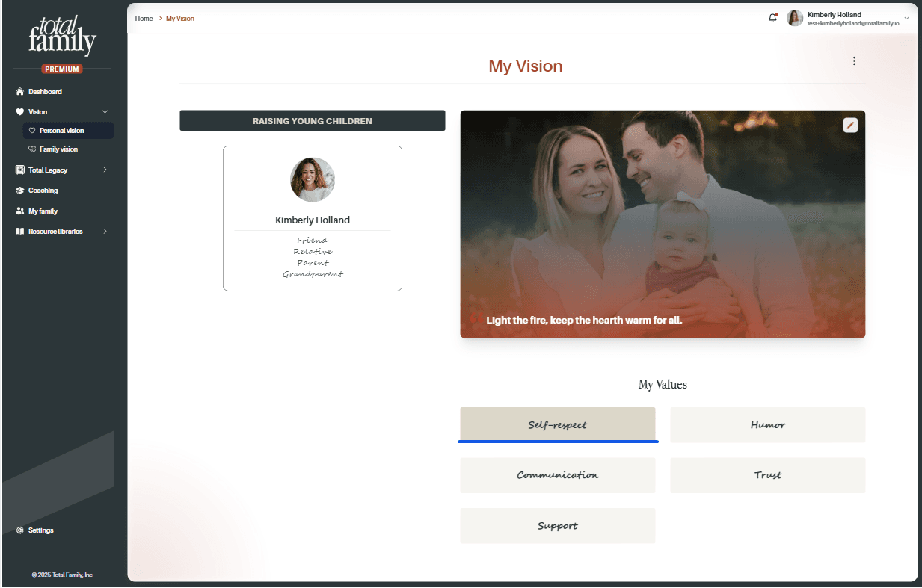
Task: Click the Settings gear icon in sidebar
Action: coord(20,530)
